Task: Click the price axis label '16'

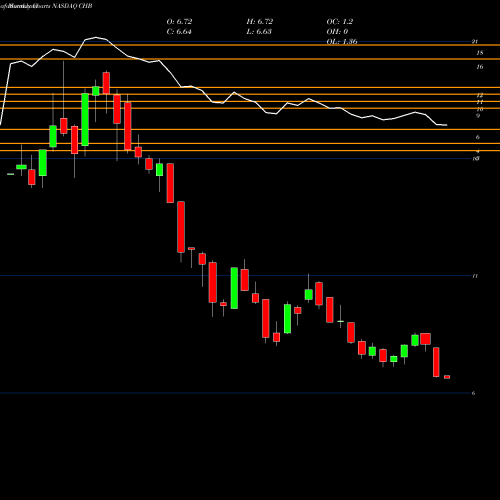Action: click(480, 67)
